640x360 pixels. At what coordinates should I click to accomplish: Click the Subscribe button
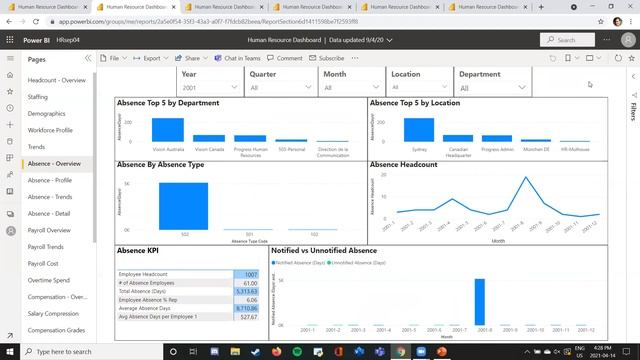[327, 58]
